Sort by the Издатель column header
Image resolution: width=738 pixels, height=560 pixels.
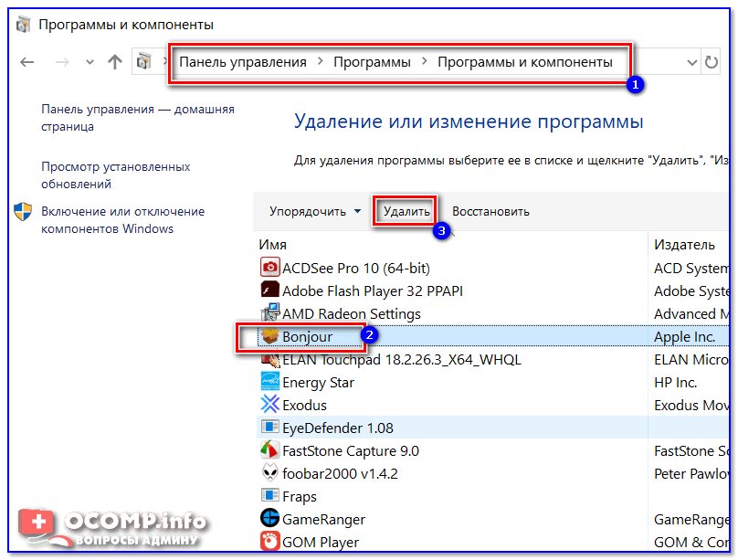click(x=684, y=245)
